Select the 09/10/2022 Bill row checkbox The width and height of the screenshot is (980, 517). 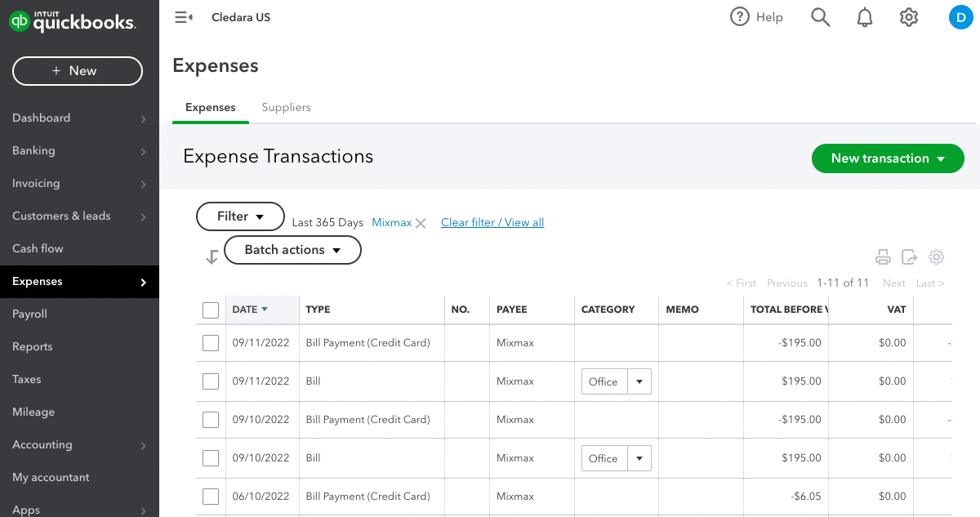click(x=211, y=458)
